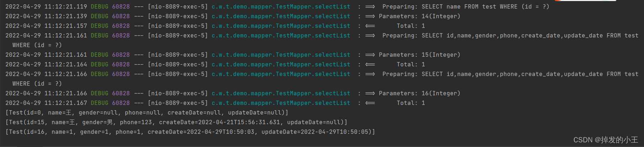Viewport: 644px width, 147px height.
Task: Click the updateDate=2022-04-29T10:50:05 value
Action: 317,132
